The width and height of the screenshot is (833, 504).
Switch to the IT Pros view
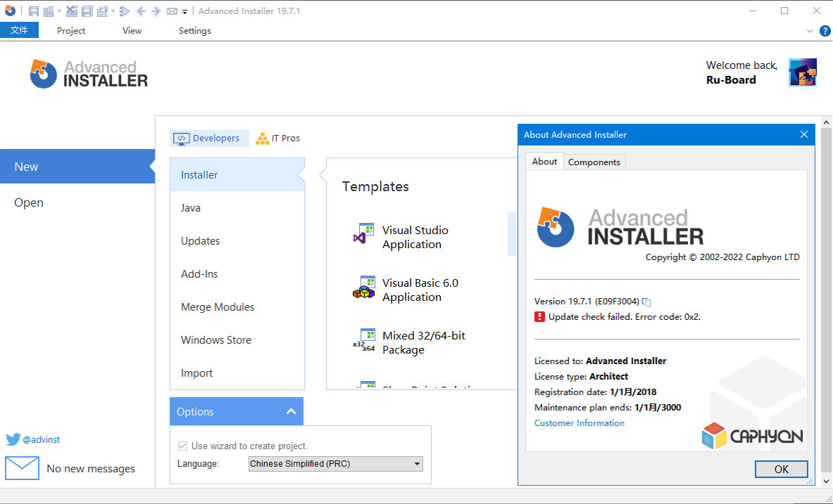point(278,138)
